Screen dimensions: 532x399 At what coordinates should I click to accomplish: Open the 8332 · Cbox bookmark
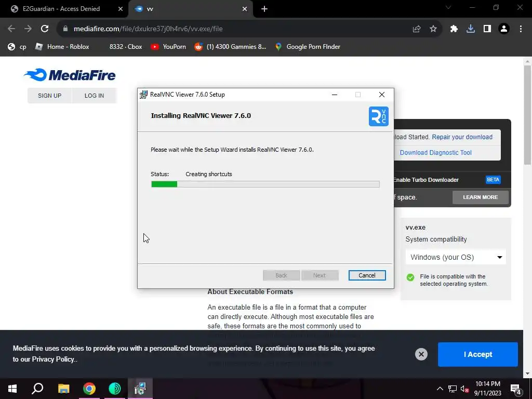[126, 47]
